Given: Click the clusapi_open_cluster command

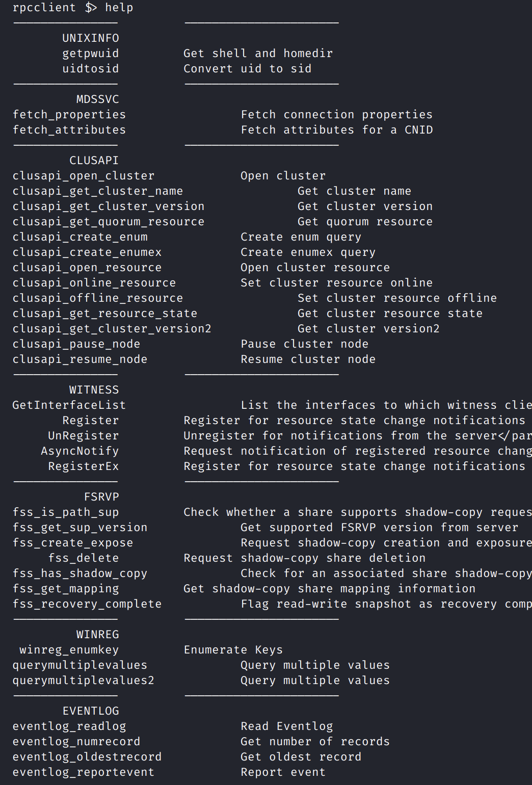Looking at the screenshot, I should pos(83,176).
